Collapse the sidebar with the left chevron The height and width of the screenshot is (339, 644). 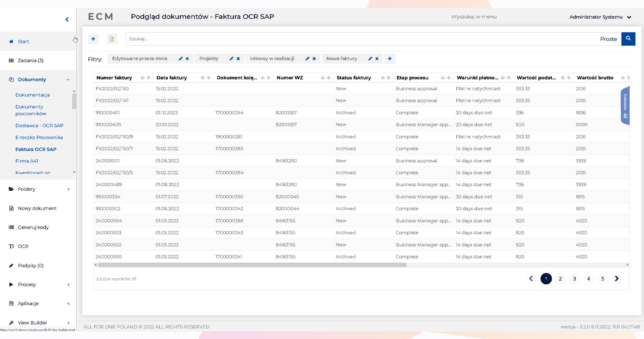67,19
